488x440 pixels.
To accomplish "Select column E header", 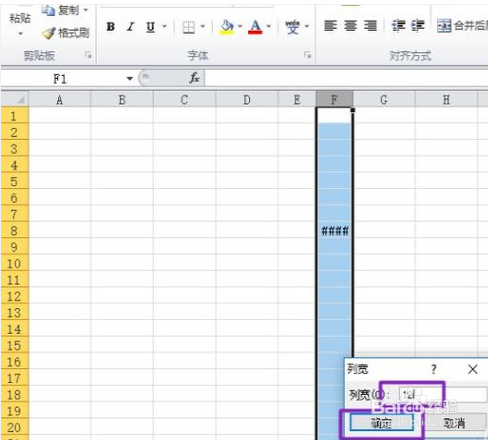I will [297, 100].
